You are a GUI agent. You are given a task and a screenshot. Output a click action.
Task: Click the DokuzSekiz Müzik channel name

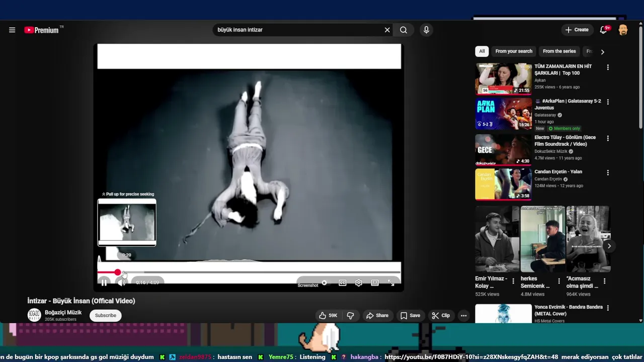[551, 151]
